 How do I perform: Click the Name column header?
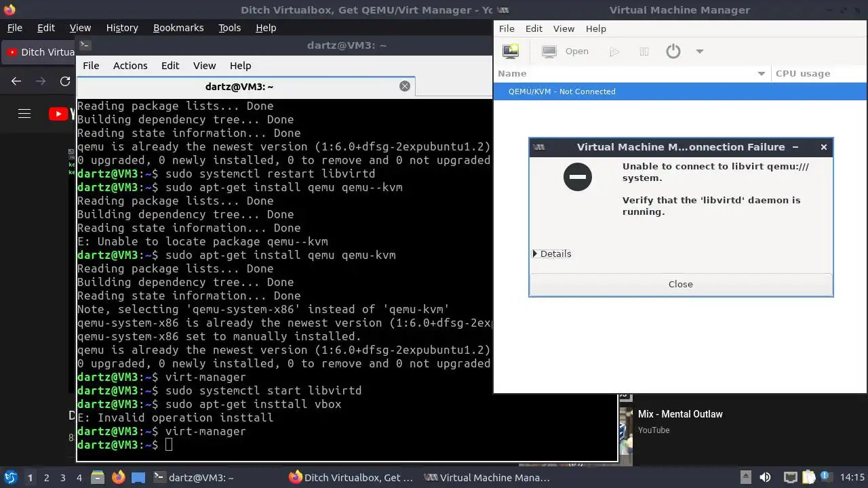pyautogui.click(x=632, y=74)
